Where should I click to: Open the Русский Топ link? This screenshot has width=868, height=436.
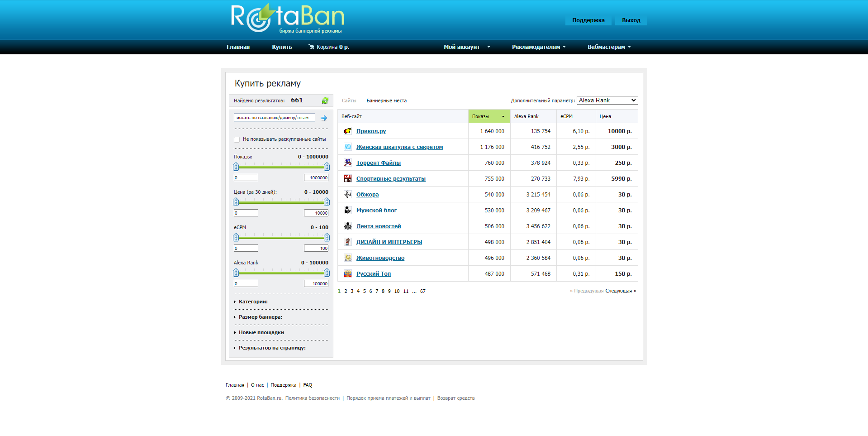coord(374,274)
